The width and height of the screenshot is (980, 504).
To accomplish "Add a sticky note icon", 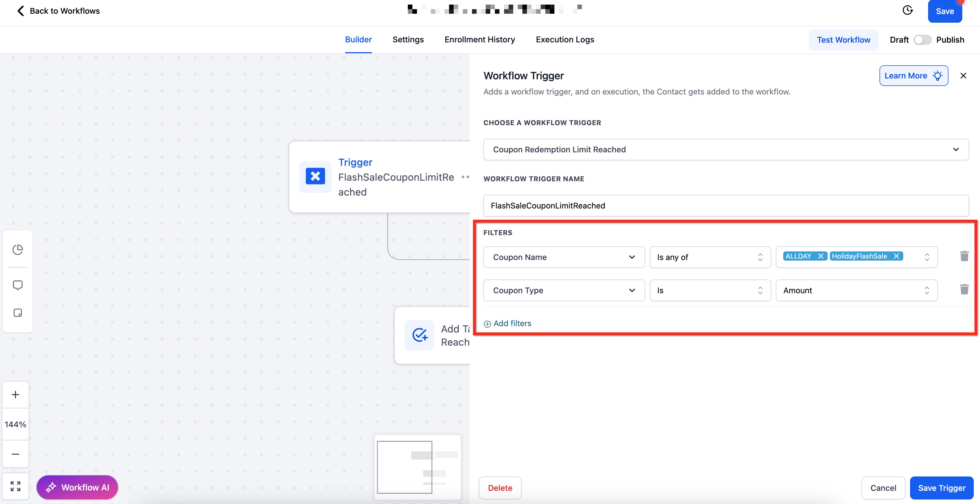I will click(17, 313).
